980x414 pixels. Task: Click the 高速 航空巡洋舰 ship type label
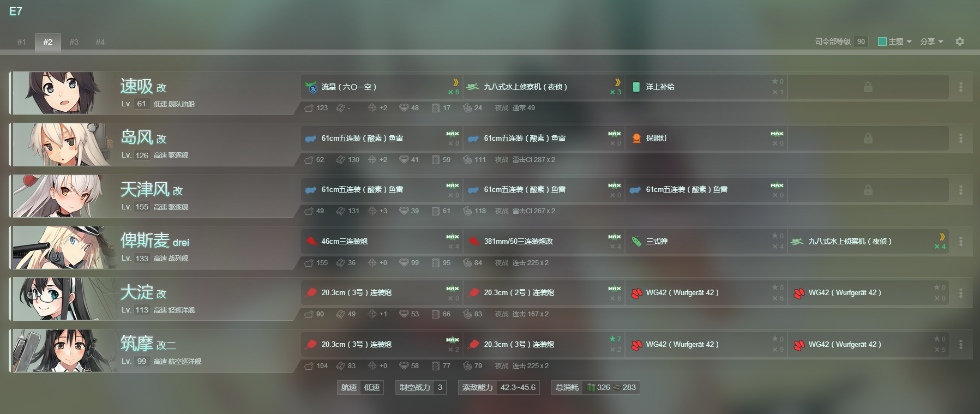coord(177,362)
